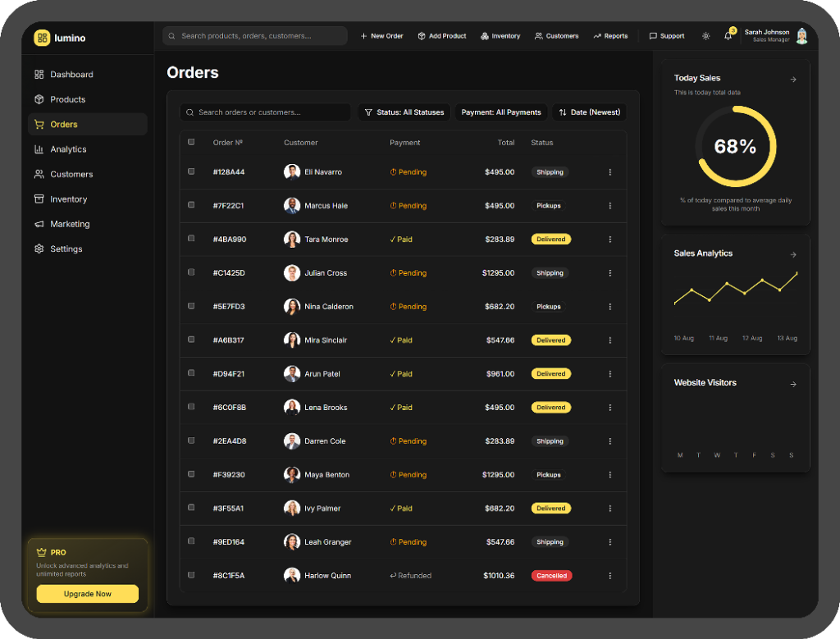
Task: Open notifications bell icon
Action: point(728,36)
